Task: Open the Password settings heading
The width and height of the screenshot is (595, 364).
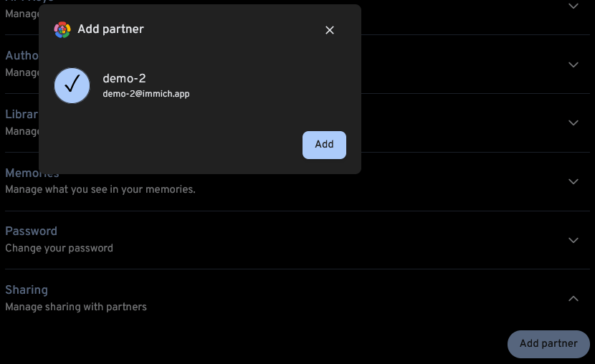Action: tap(32, 231)
